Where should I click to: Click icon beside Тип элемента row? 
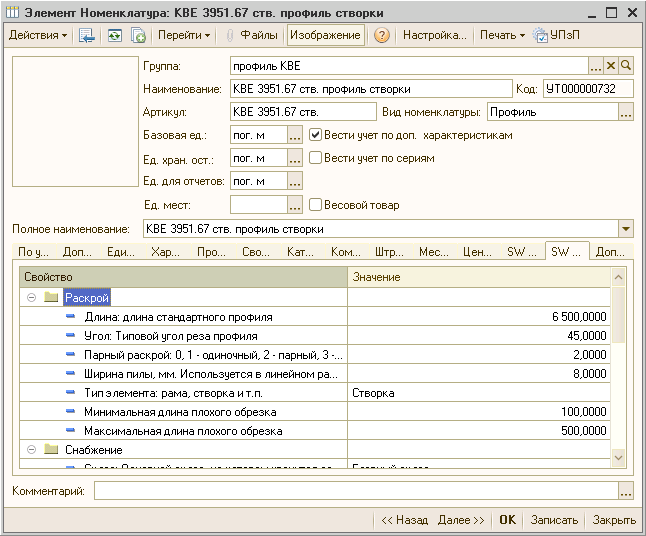70,392
